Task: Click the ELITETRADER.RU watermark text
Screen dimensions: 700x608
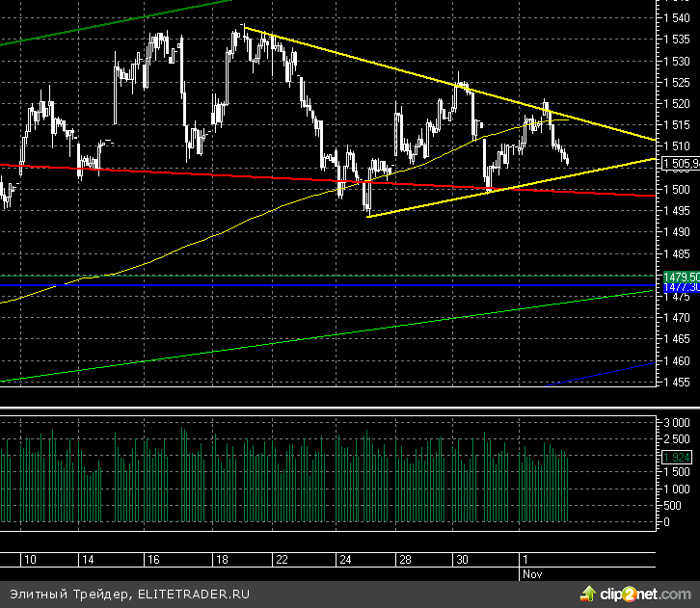Action: [x=193, y=593]
